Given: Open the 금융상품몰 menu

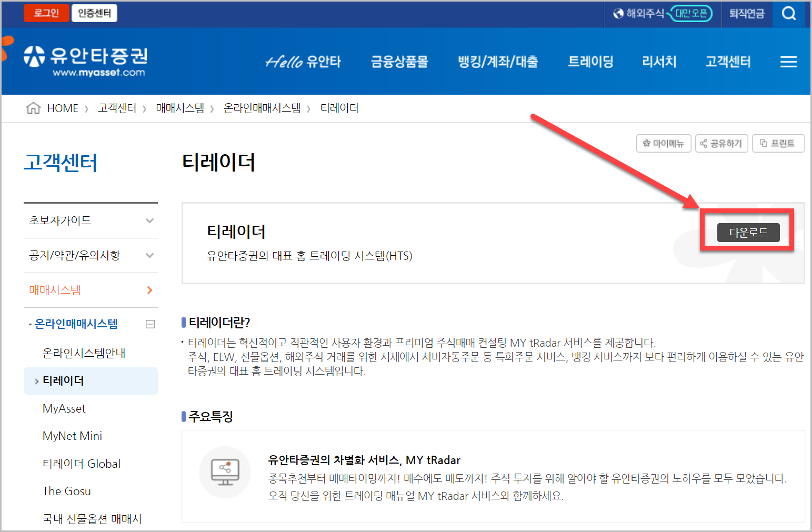Looking at the screenshot, I should click(399, 62).
